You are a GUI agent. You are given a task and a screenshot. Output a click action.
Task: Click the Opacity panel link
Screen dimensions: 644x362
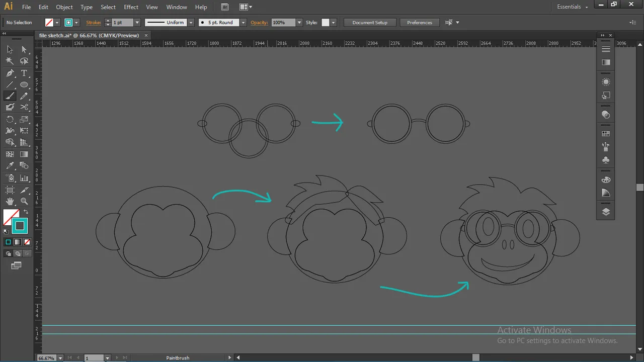(x=259, y=23)
